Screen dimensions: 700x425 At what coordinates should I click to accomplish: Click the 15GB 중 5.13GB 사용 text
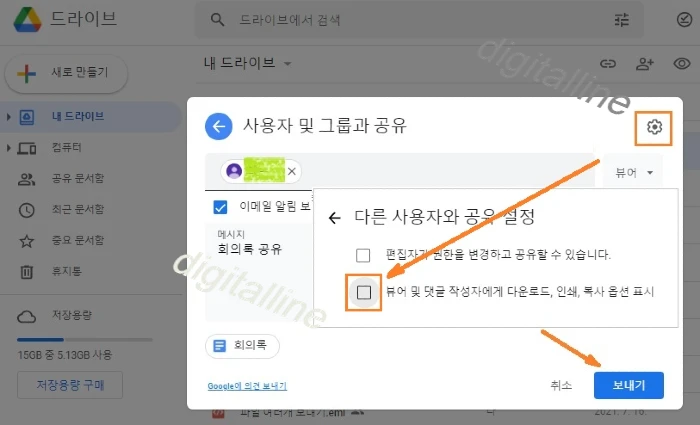(x=65, y=355)
